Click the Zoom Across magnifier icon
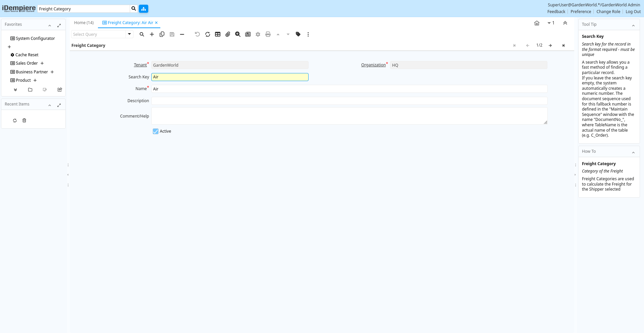The image size is (644, 333). (238, 34)
